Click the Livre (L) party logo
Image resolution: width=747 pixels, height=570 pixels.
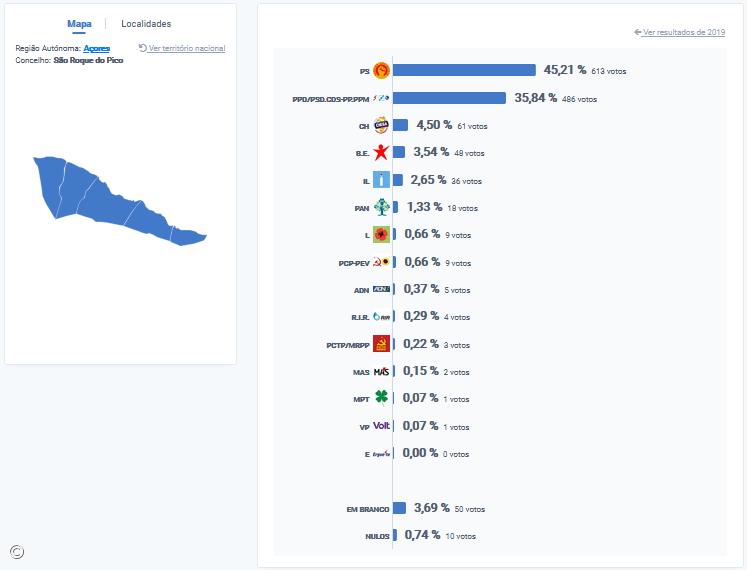[x=381, y=236]
